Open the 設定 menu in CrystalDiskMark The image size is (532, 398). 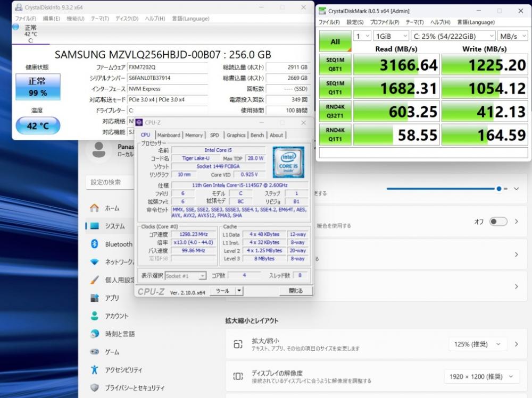click(x=355, y=22)
